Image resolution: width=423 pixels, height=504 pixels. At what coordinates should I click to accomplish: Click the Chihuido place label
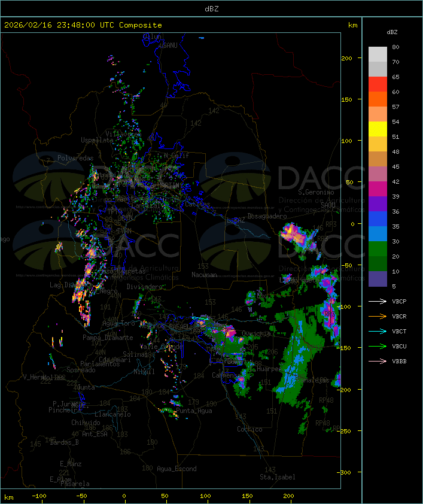(x=86, y=423)
